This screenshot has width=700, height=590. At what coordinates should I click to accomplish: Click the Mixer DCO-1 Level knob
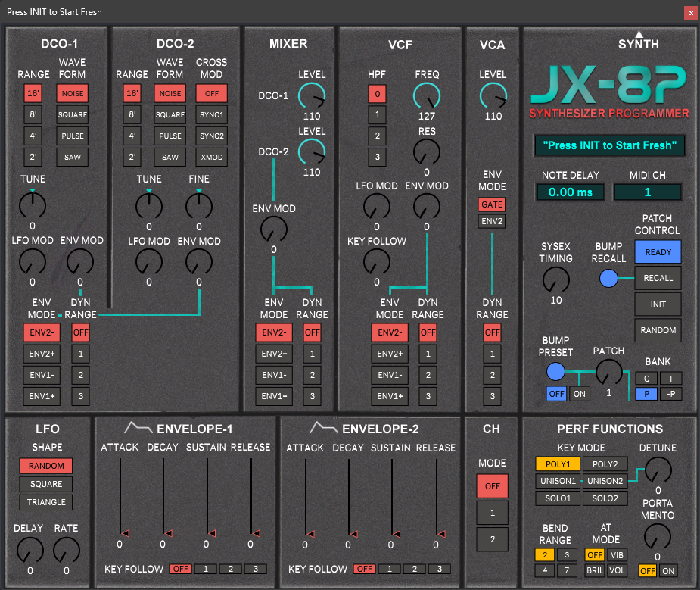(x=312, y=96)
